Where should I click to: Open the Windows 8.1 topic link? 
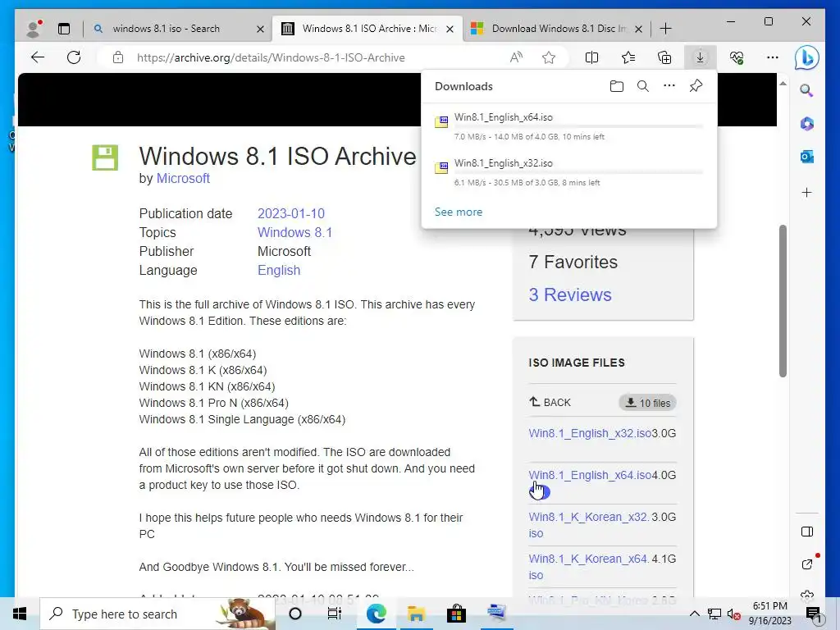(x=294, y=232)
